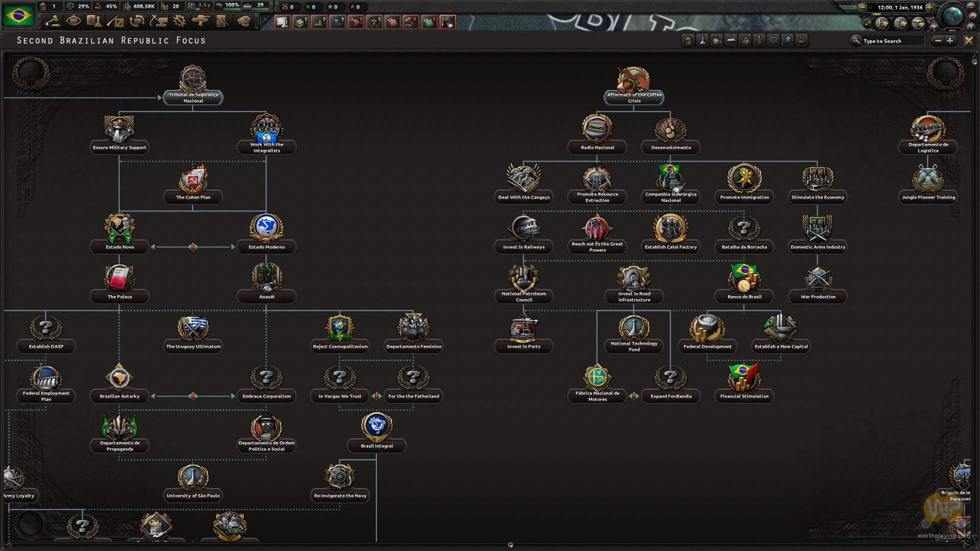Toggle the stability scales focus filter

773,41
